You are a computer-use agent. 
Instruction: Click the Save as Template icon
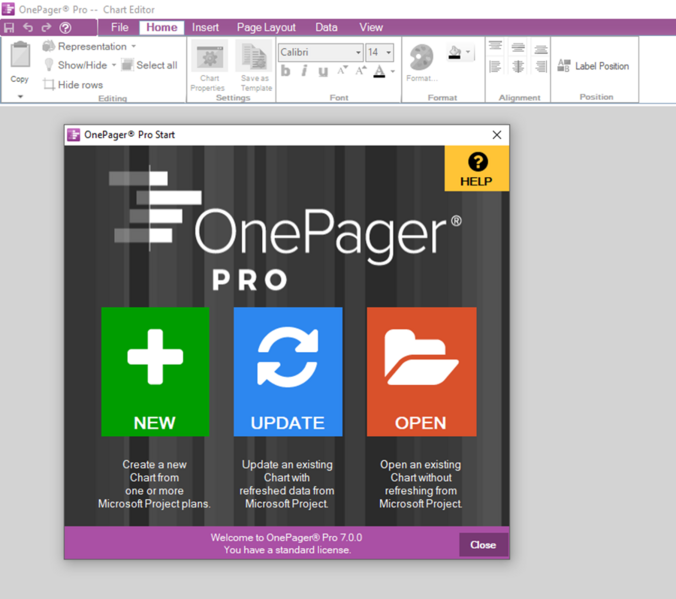[x=255, y=57]
